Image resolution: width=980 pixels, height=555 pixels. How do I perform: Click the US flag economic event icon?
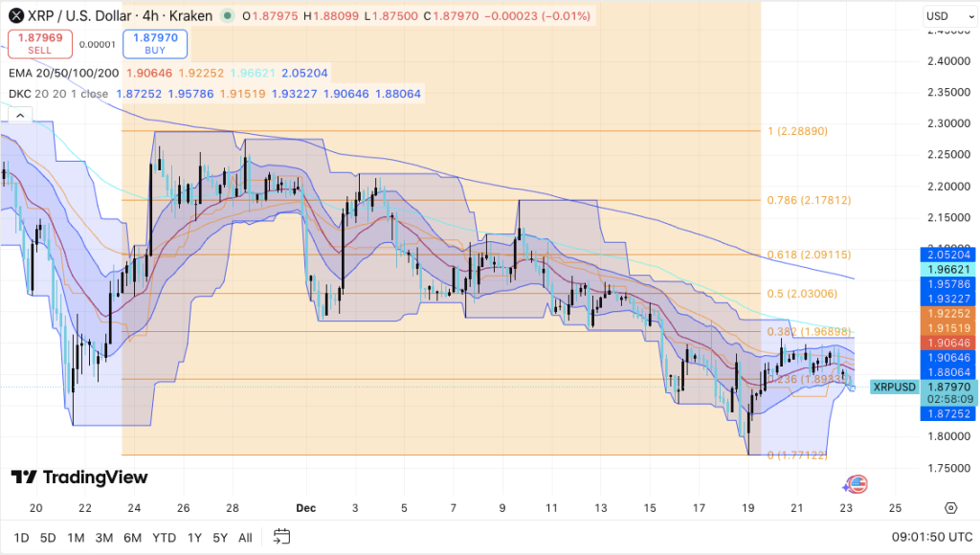[858, 485]
